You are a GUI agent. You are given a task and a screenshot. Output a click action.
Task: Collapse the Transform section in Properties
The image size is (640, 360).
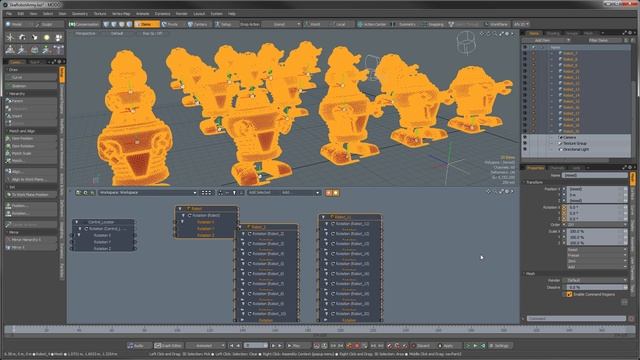(x=525, y=182)
